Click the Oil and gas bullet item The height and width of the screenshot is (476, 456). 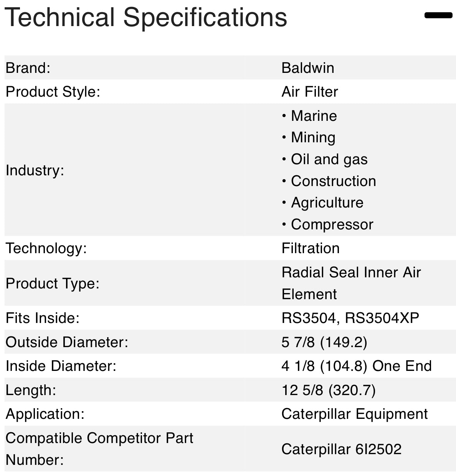pos(324,159)
